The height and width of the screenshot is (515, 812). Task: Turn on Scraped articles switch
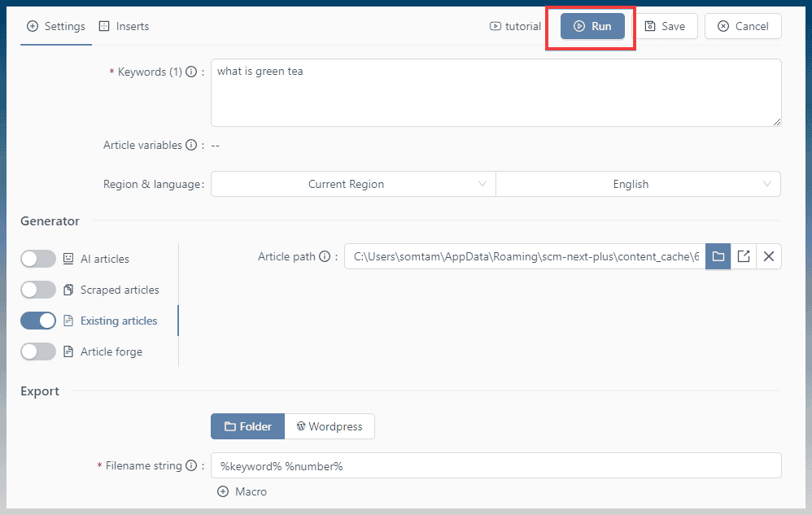pos(38,290)
